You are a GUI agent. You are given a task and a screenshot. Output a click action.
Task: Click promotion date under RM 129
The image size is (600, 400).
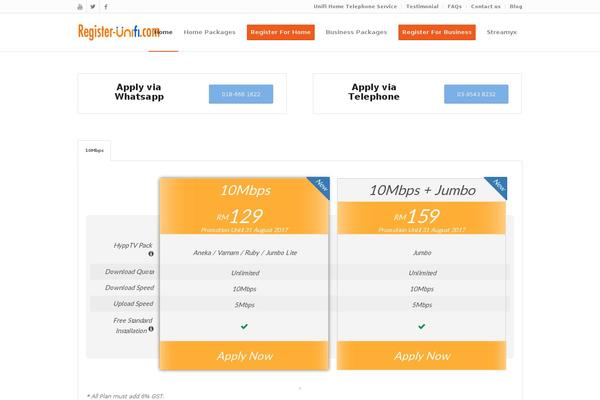coord(245,230)
